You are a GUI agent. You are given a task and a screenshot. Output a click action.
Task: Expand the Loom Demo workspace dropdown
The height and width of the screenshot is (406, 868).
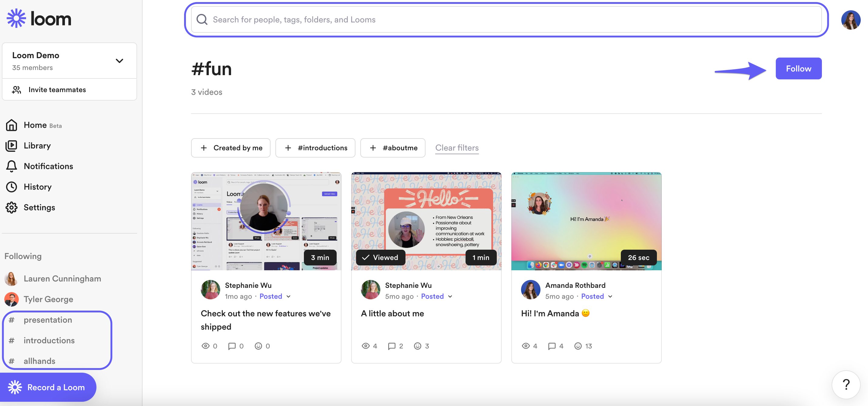pyautogui.click(x=119, y=61)
